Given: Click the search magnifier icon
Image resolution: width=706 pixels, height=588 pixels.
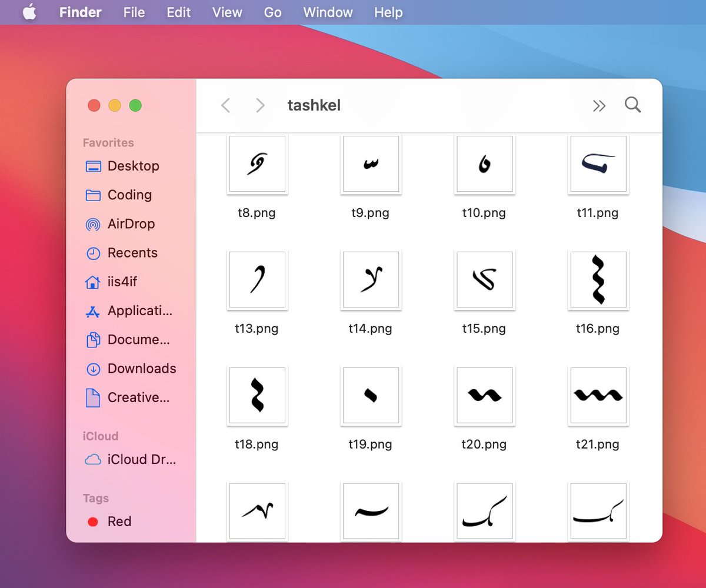Looking at the screenshot, I should (x=633, y=105).
